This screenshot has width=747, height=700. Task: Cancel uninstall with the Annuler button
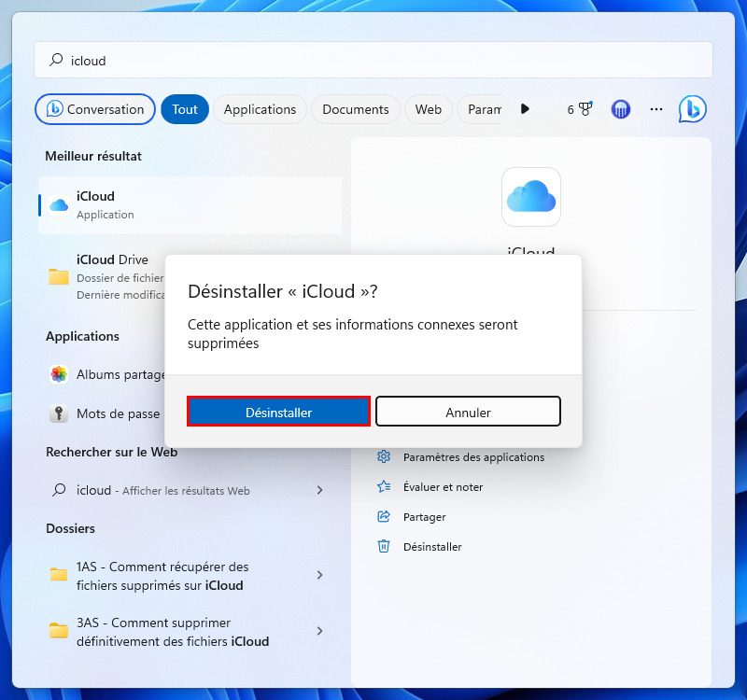468,412
